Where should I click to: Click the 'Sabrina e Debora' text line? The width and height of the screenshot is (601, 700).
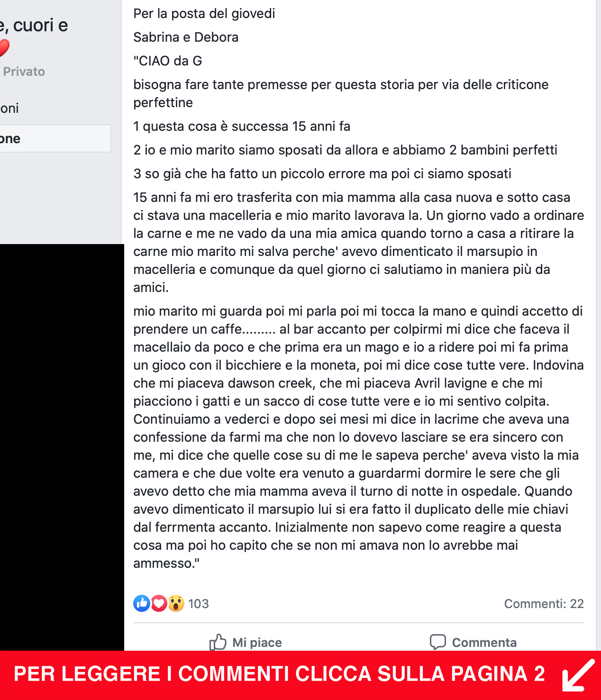point(186,37)
